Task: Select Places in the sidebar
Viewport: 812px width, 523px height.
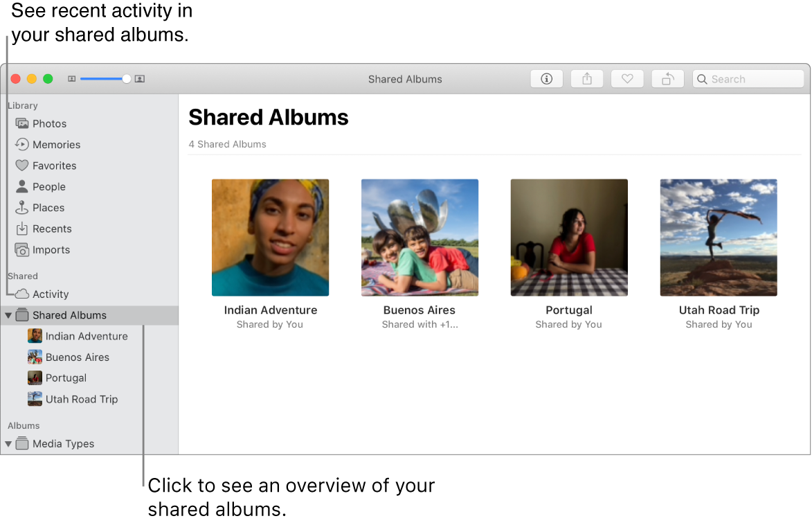Action: [48, 208]
